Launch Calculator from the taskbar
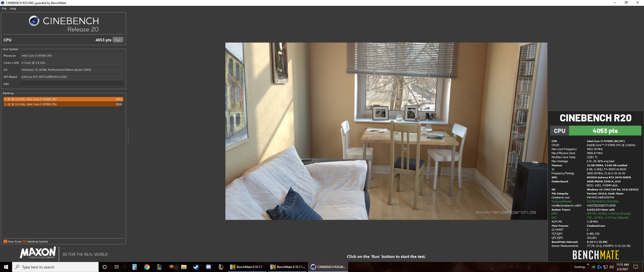Viewport: 644px width, 272px height. 135,267
